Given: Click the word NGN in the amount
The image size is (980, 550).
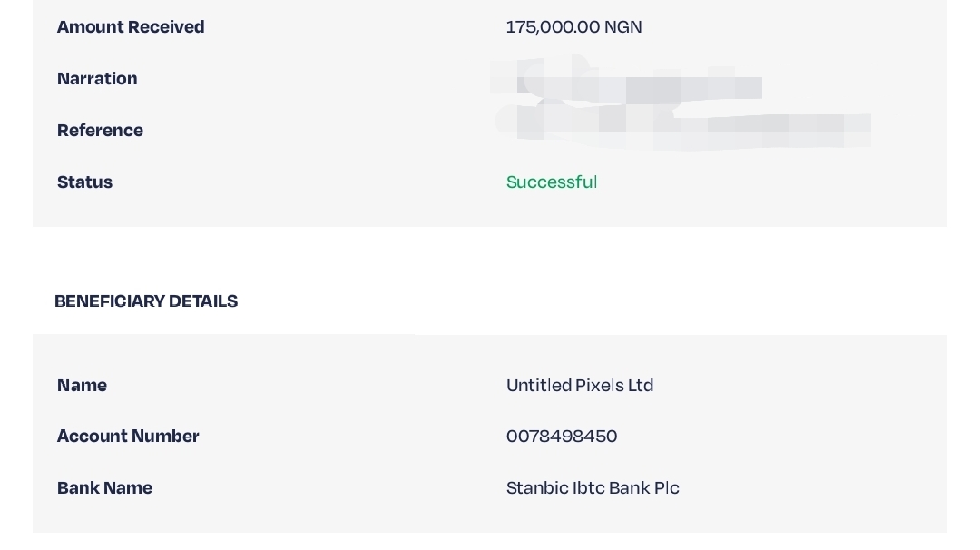Looking at the screenshot, I should [623, 27].
